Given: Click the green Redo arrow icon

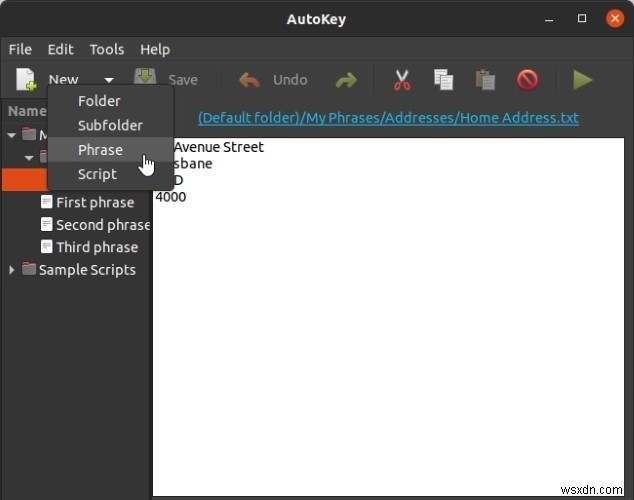Looking at the screenshot, I should coord(346,80).
